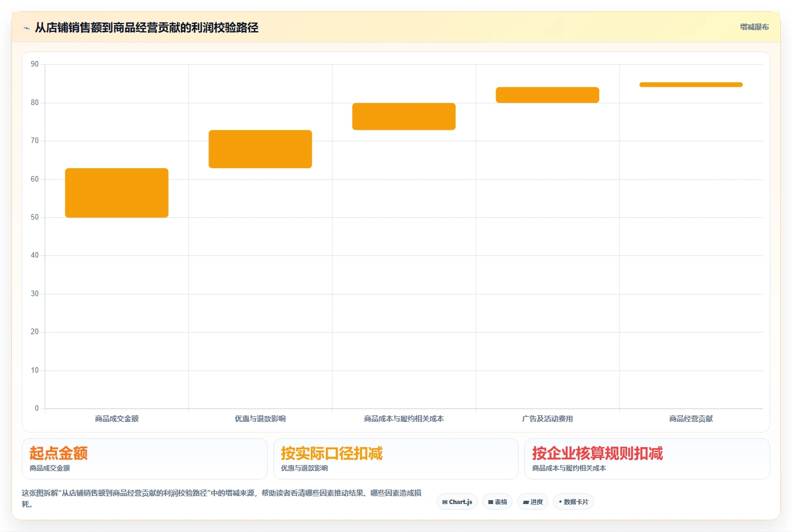792x532 pixels.
Task: Click the 商品成交金额 waterfall bar
Action: (x=117, y=193)
